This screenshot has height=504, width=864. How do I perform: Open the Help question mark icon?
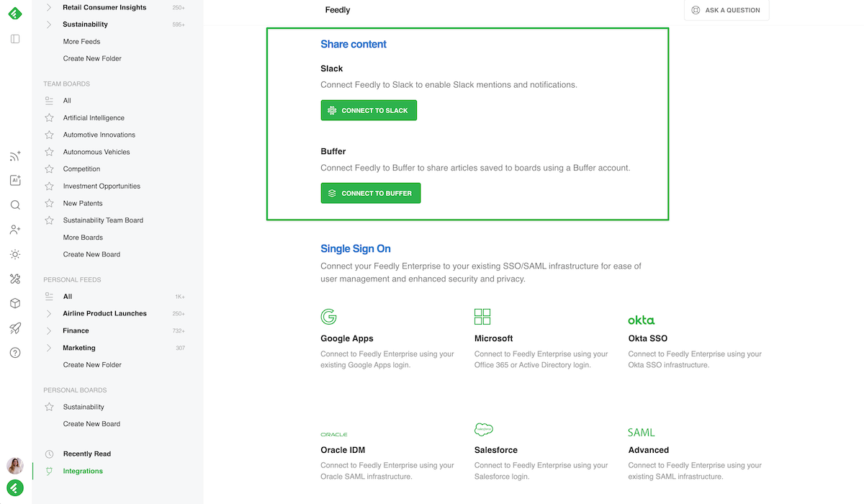point(14,353)
